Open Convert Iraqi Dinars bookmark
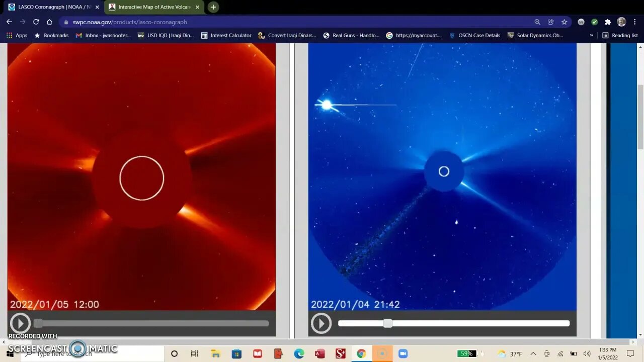The height and width of the screenshot is (362, 644). (287, 35)
